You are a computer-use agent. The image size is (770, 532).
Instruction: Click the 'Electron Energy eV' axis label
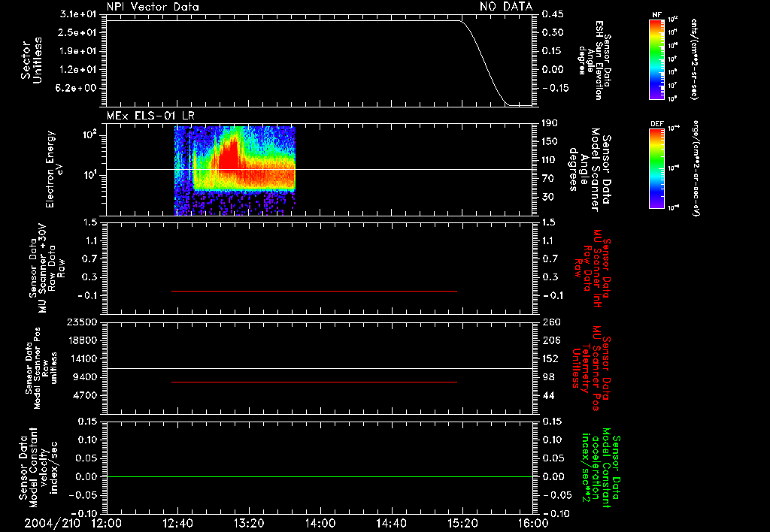[55, 169]
